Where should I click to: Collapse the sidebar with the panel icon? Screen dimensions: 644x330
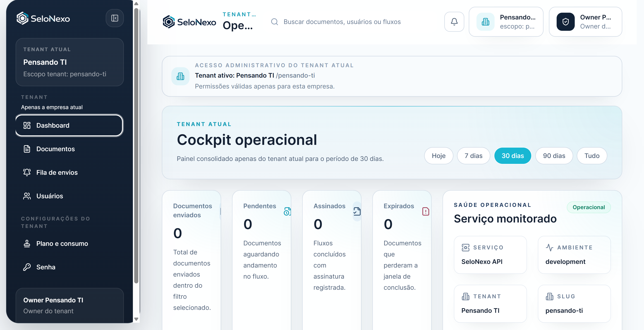click(115, 18)
